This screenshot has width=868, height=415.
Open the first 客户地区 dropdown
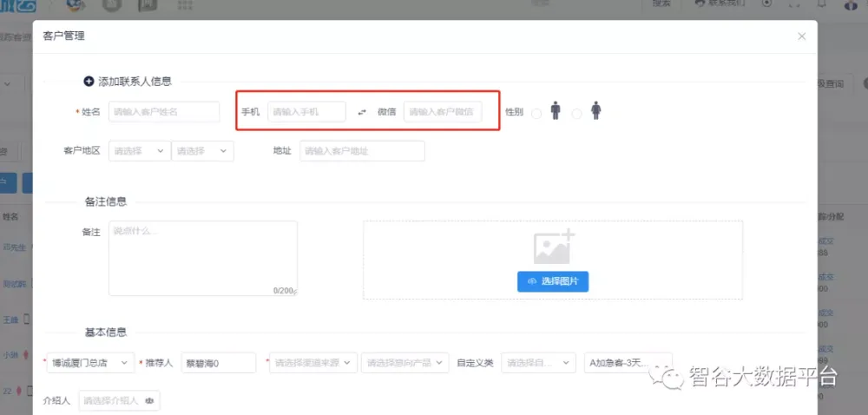pyautogui.click(x=139, y=151)
